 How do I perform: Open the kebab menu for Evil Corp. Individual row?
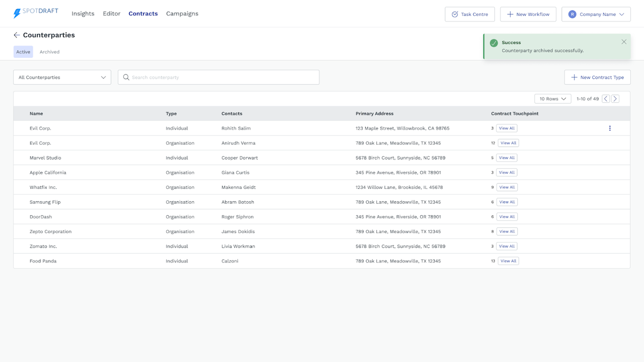(x=609, y=128)
